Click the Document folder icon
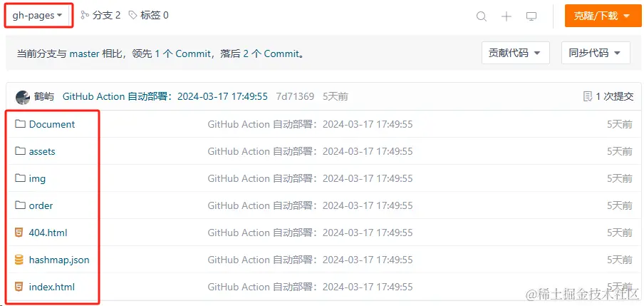Screen dimensions: 644x306 20,124
